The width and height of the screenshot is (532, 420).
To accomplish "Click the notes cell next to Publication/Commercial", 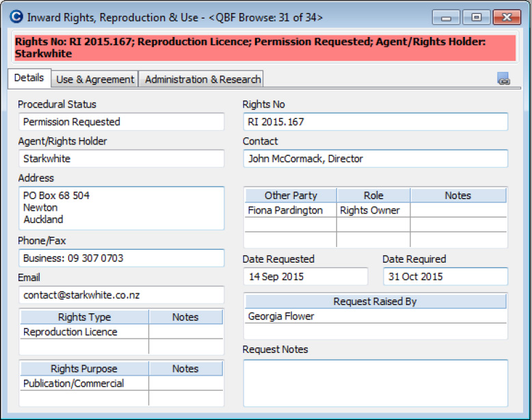I will tap(185, 383).
